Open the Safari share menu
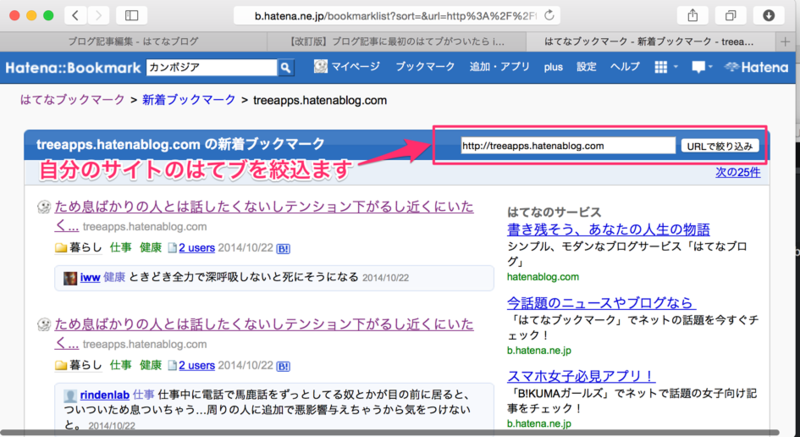The image size is (800, 437). coord(692,15)
